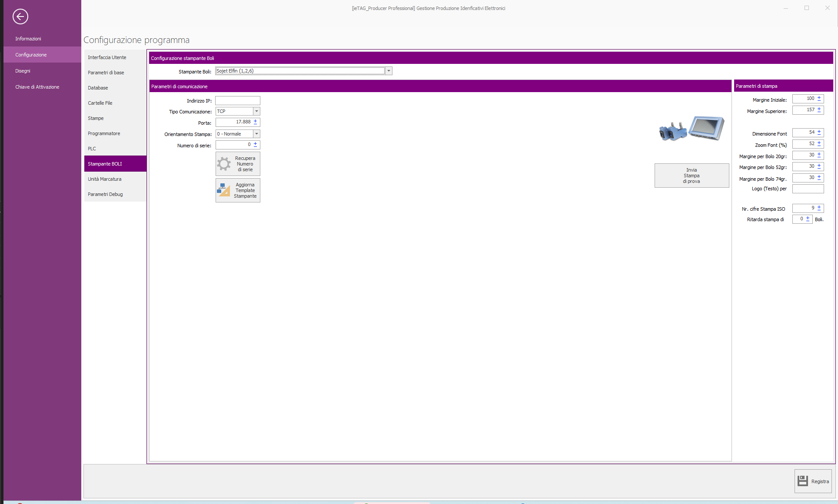The width and height of the screenshot is (838, 504).
Task: Click the Numero di serie spinner
Action: coord(256,145)
